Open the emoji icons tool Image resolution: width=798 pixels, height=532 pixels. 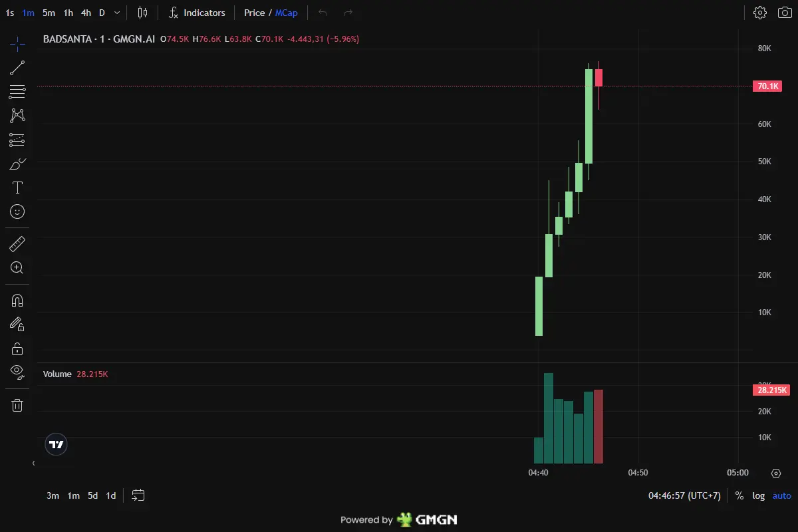(17, 211)
